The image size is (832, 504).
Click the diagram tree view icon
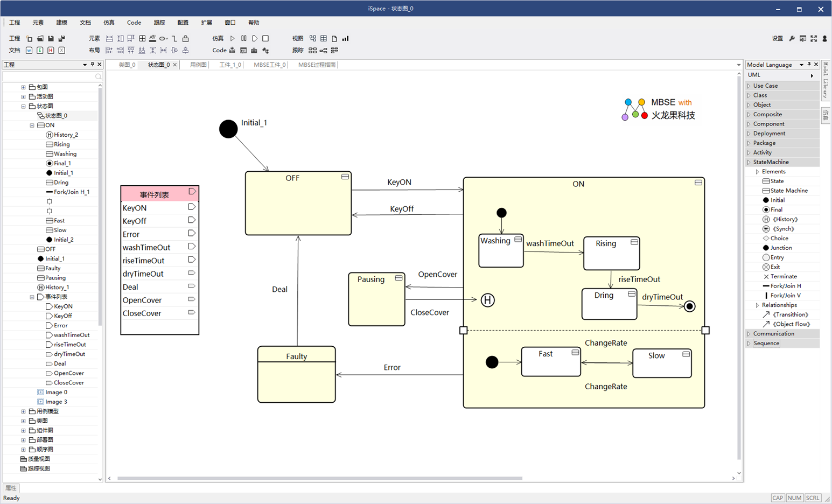click(x=313, y=39)
